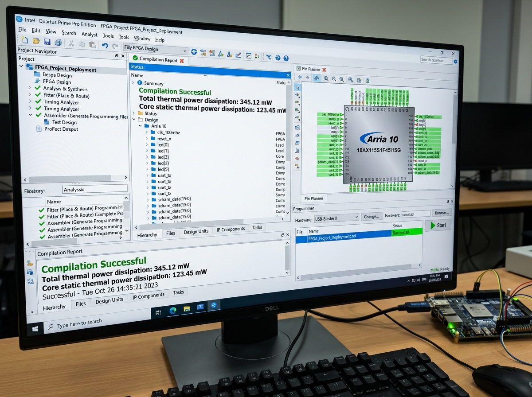This screenshot has height=397, width=532.
Task: Click the Undo arrow icon
Action: [105, 45]
